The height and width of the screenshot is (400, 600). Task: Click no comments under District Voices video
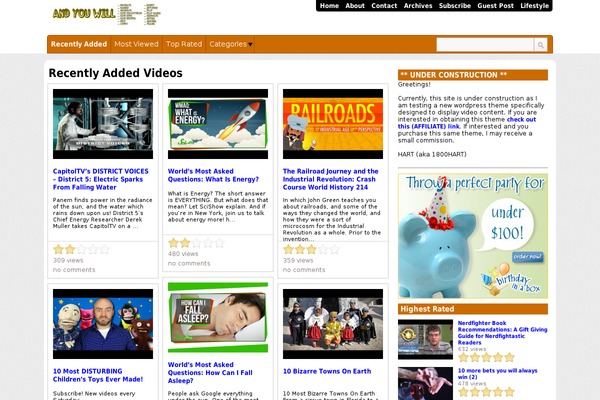[74, 270]
